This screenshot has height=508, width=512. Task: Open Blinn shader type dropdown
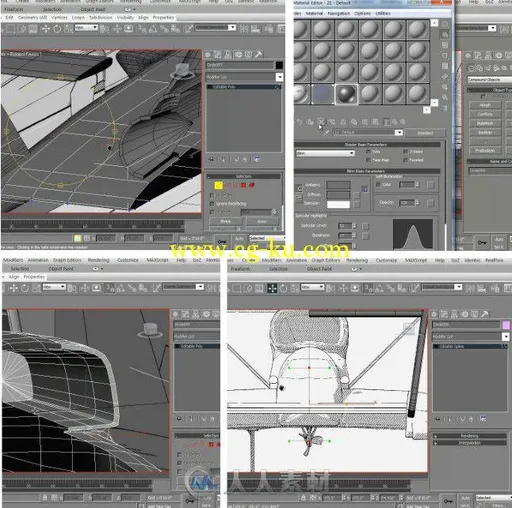(x=325, y=153)
